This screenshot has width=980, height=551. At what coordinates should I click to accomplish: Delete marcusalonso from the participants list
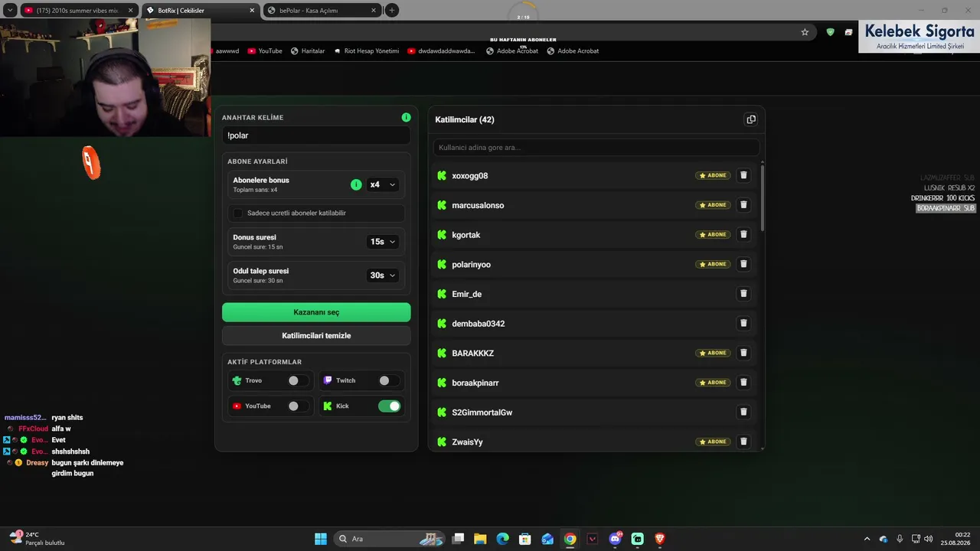(x=743, y=205)
